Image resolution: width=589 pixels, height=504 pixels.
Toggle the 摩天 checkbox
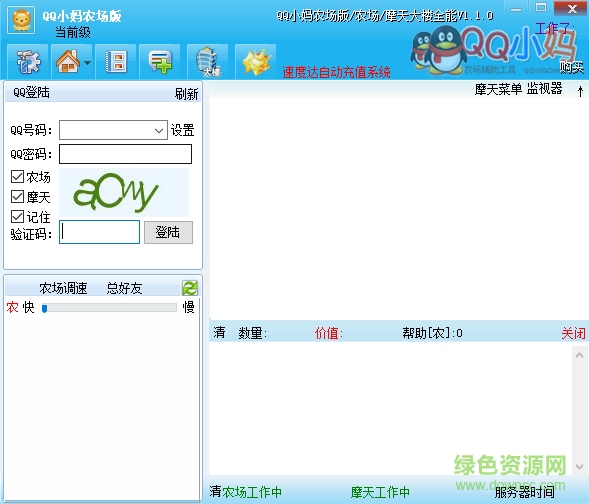coord(17,196)
